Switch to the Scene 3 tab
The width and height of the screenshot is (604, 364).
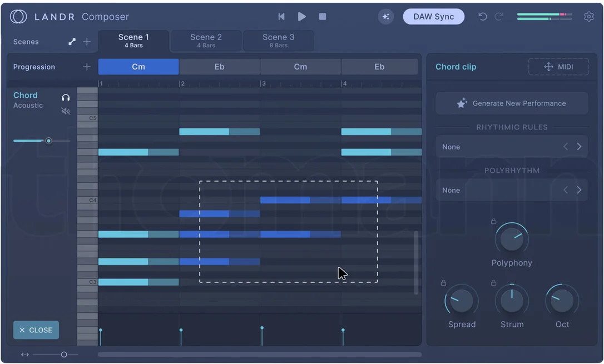pos(278,41)
